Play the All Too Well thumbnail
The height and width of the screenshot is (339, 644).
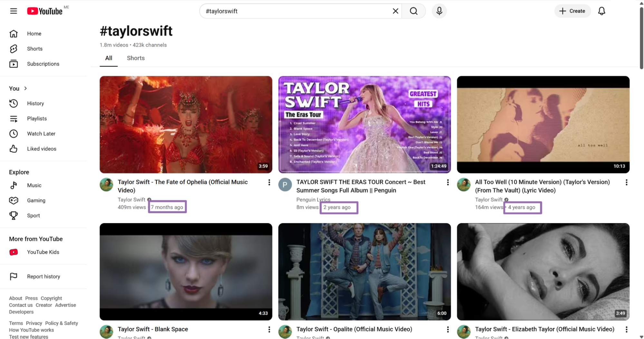[543, 125]
